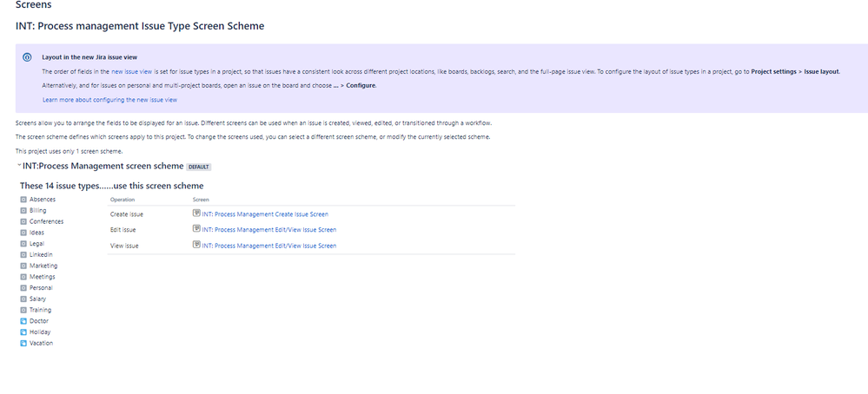Click the screen icon in Edit issue row
This screenshot has width=868, height=394.
(196, 229)
